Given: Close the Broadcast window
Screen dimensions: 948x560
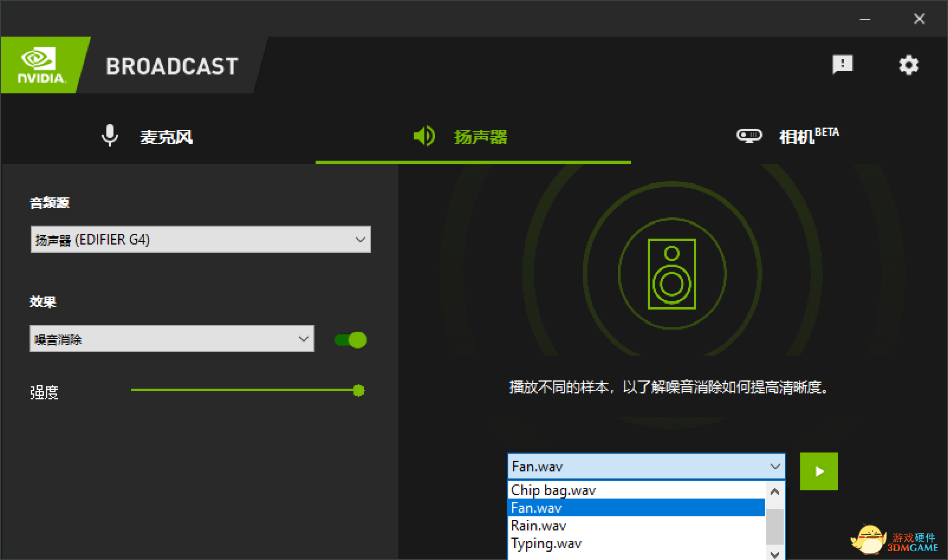Looking at the screenshot, I should [919, 19].
